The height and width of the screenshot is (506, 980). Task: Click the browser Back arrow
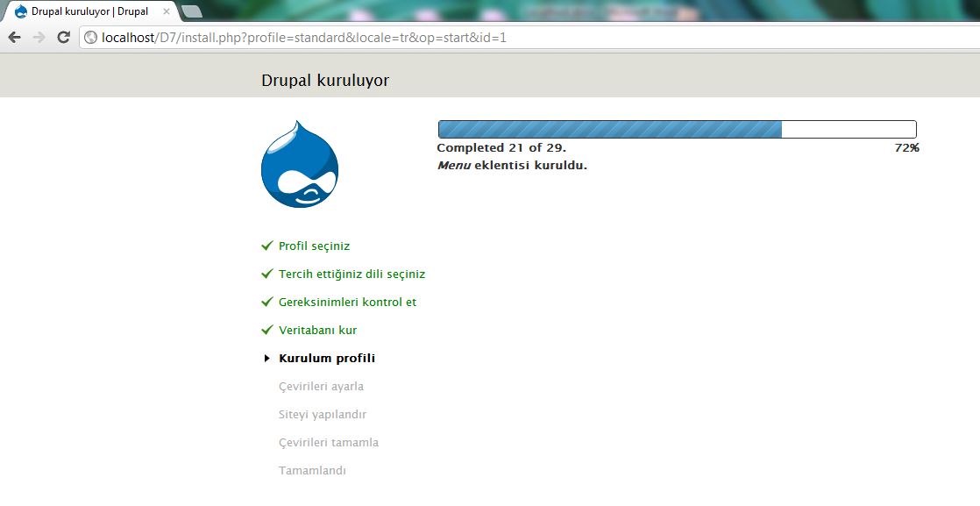[x=14, y=38]
